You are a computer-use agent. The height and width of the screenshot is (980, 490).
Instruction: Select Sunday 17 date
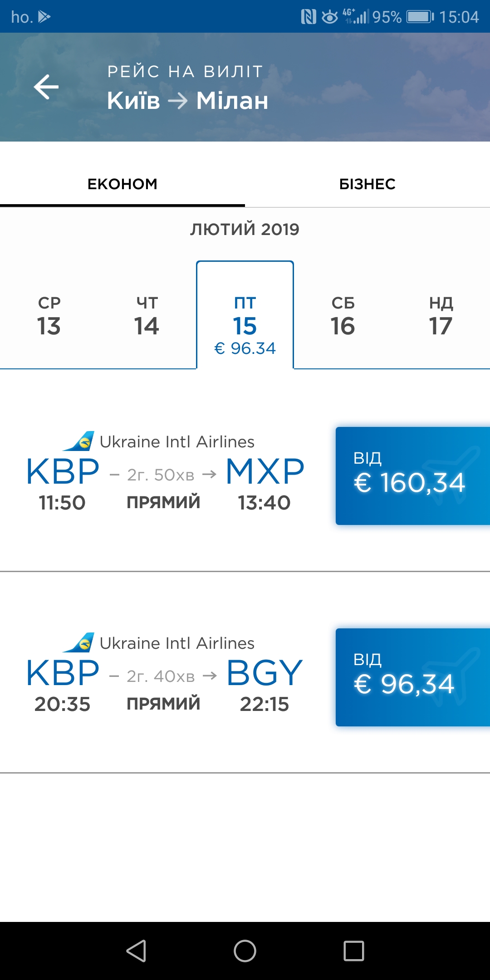pyautogui.click(x=441, y=316)
